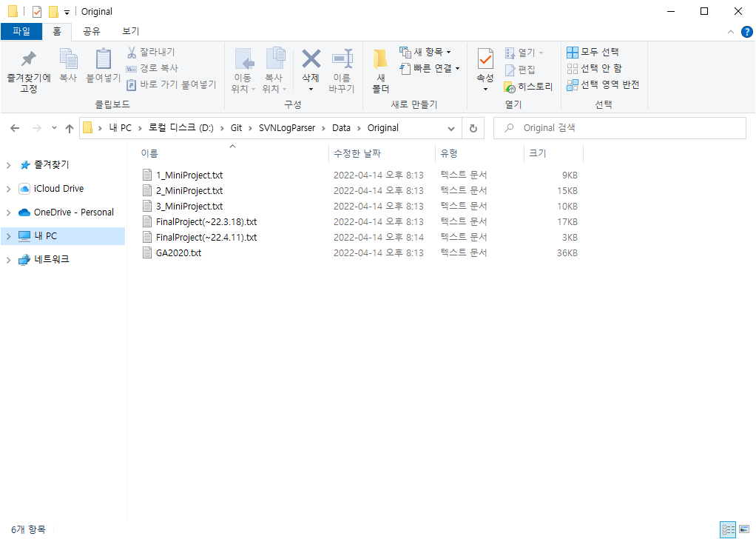Expand 내 PC tree node
This screenshot has height=539, width=756.
point(9,236)
